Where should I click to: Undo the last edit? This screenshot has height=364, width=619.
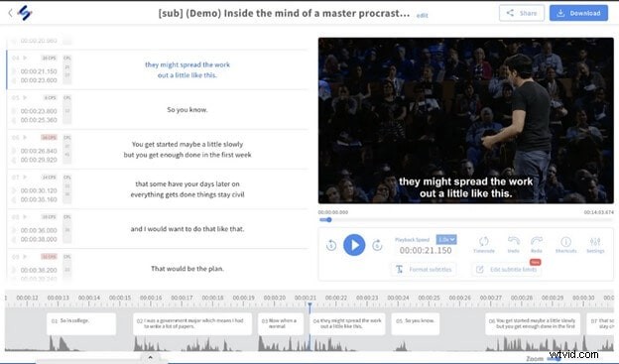pos(513,245)
